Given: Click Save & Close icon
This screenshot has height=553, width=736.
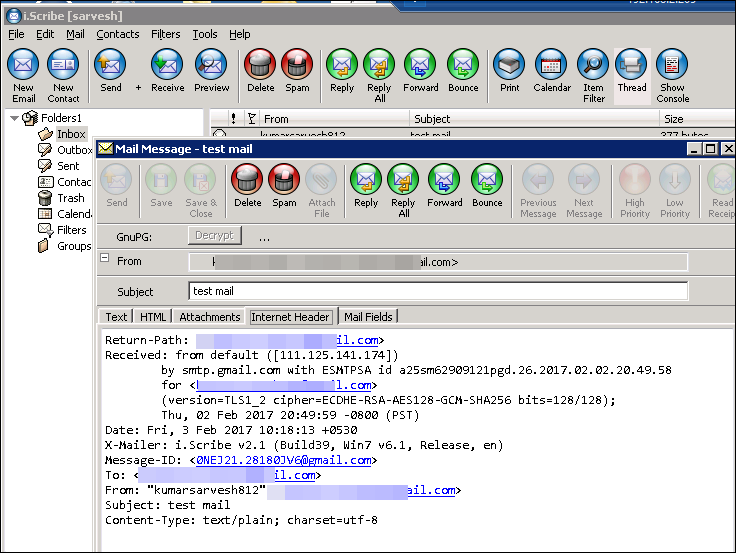Looking at the screenshot, I should (x=200, y=191).
